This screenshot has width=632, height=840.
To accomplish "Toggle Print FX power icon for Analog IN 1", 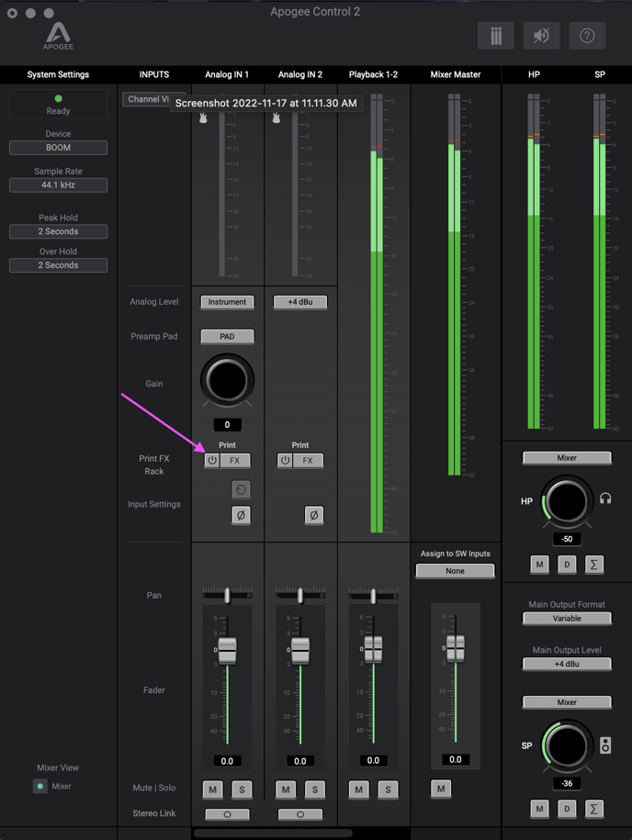I will point(212,460).
